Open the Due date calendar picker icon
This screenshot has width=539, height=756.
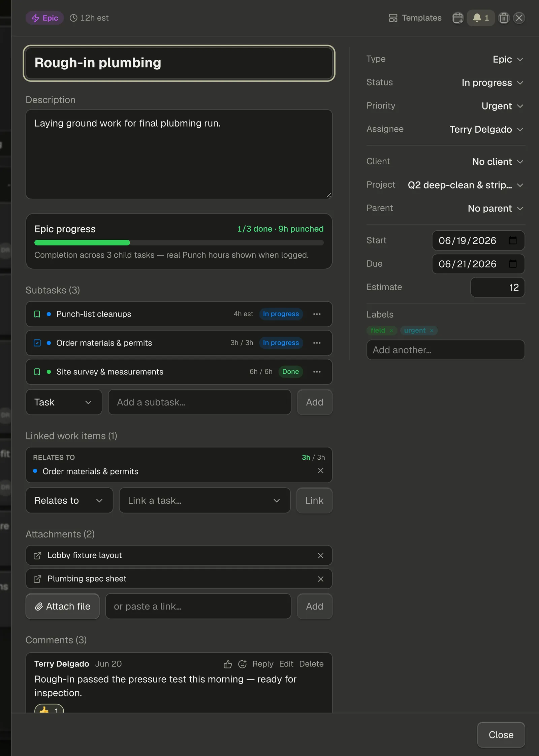(x=513, y=264)
